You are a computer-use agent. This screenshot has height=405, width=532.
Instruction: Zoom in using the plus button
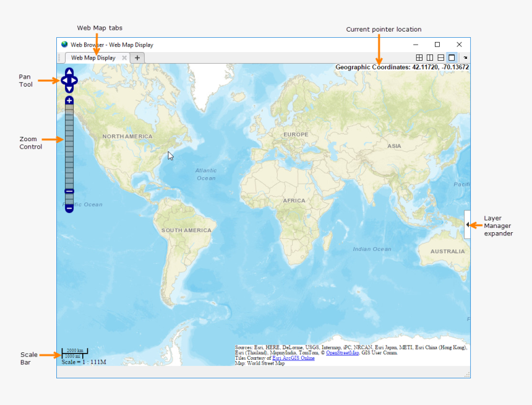69,100
